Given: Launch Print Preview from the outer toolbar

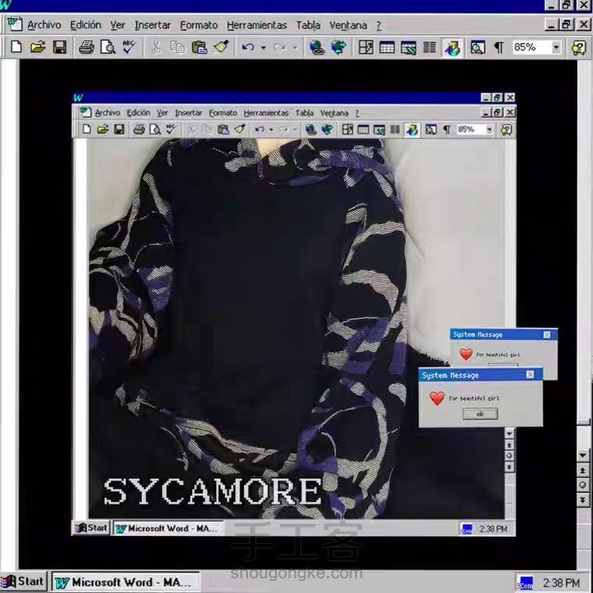Looking at the screenshot, I should [x=108, y=47].
